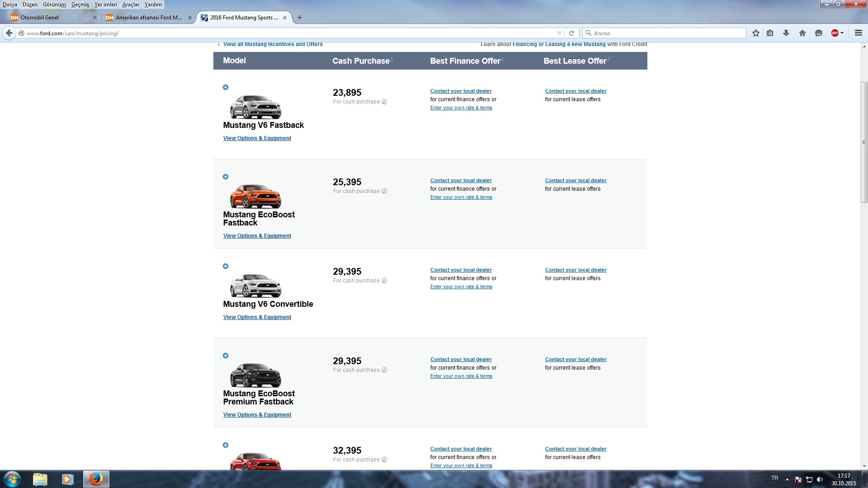Click the network tray icon
The width and height of the screenshot is (868, 488).
click(x=809, y=479)
